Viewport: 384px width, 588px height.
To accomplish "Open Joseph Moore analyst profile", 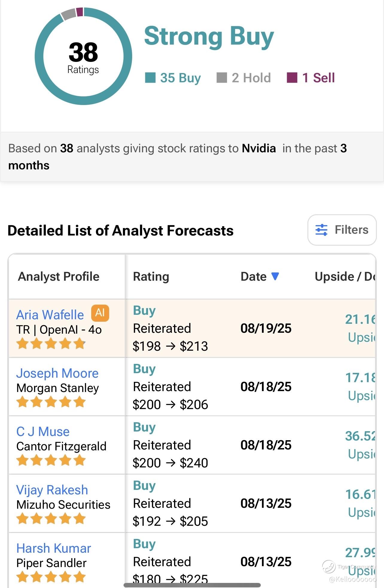I will point(57,373).
